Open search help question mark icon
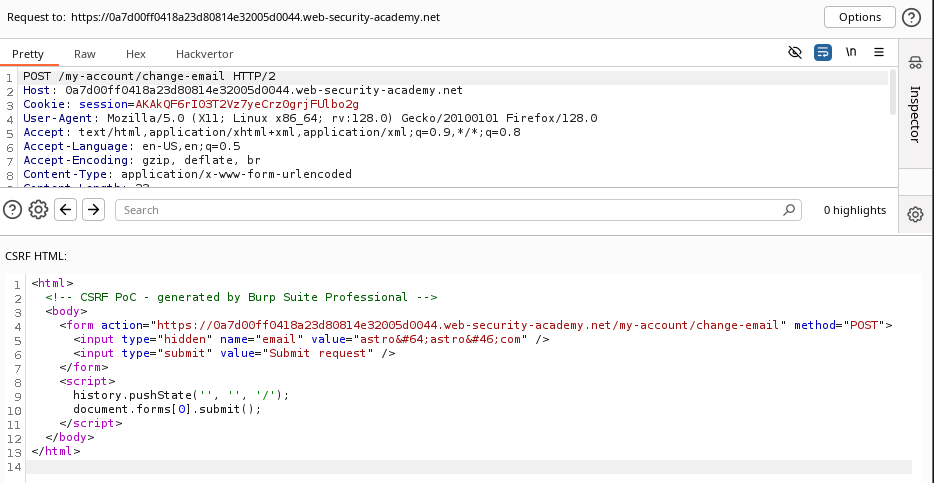The image size is (934, 483). (x=13, y=210)
